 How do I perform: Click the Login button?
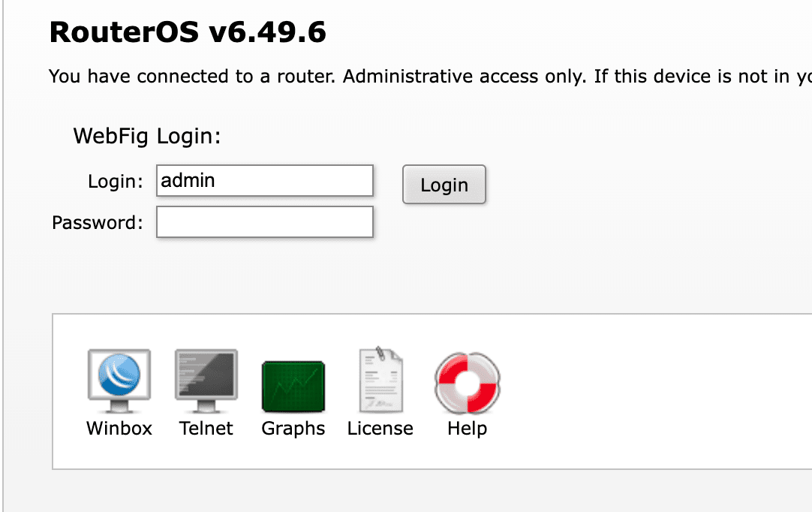[444, 185]
